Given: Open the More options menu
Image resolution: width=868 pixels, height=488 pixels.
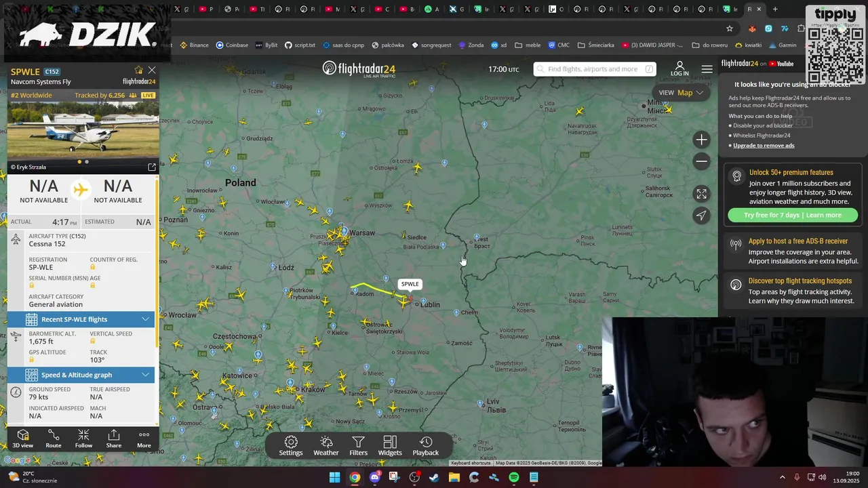Looking at the screenshot, I should click(144, 439).
